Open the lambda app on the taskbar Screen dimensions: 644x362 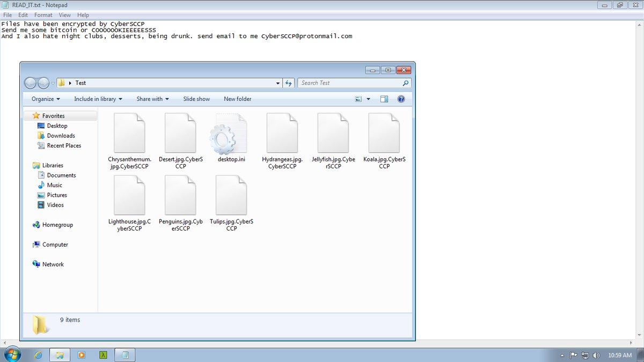103,354
